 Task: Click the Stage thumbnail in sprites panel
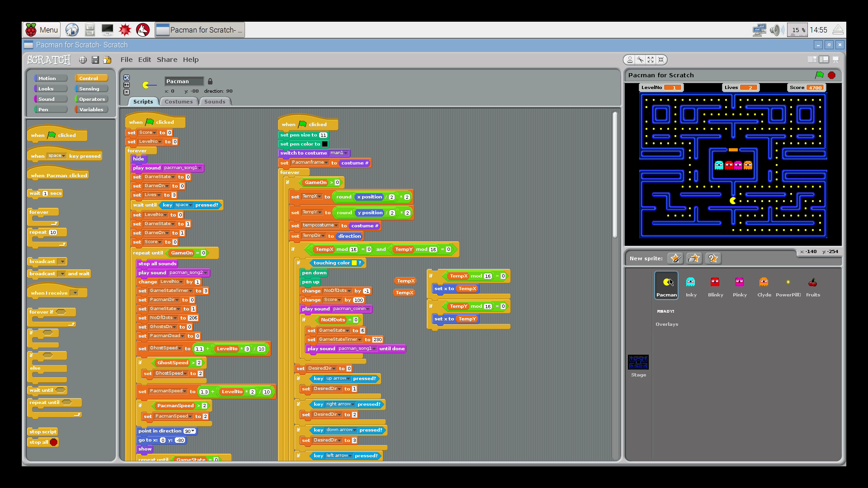point(638,361)
